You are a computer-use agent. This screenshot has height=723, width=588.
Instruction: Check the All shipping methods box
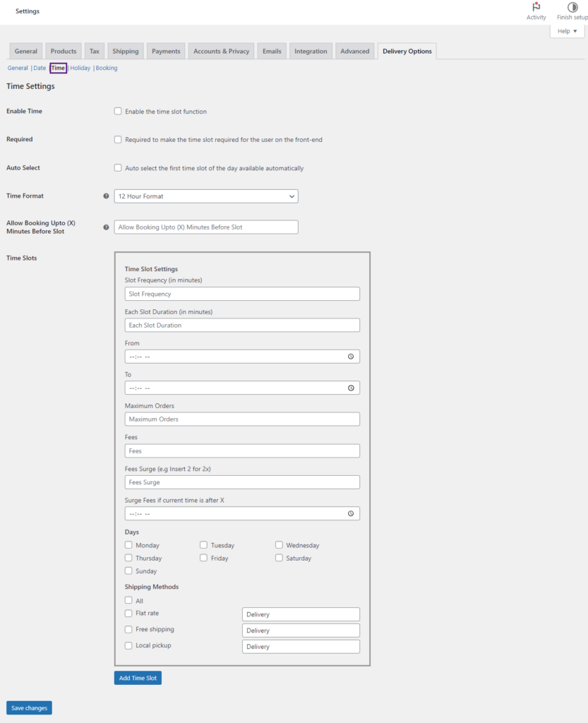coord(128,600)
